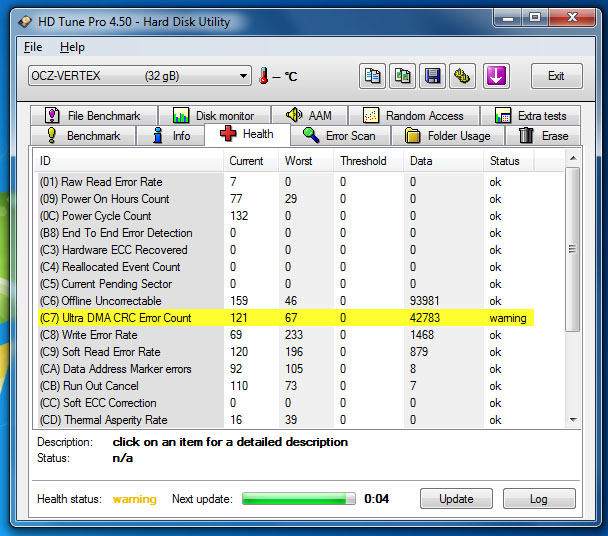Select the (CA) Data Address Marker errors row
The width and height of the screenshot is (608, 536).
(x=286, y=369)
